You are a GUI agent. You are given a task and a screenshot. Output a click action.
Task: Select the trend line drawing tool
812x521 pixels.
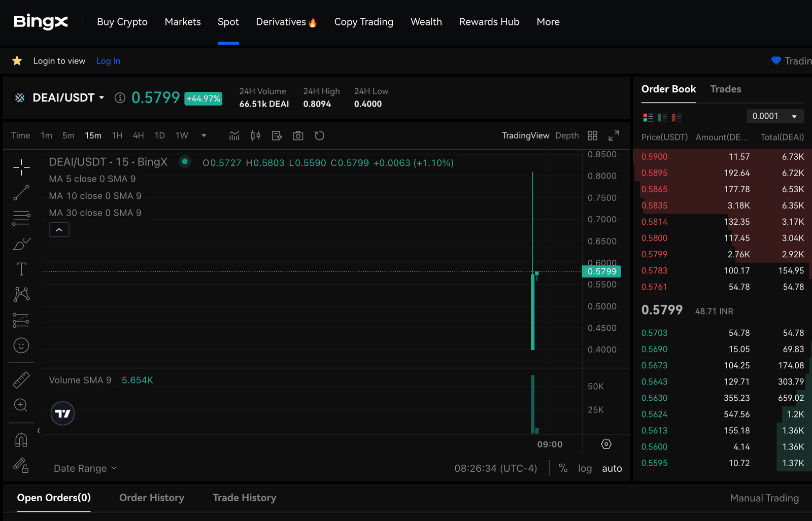(x=21, y=193)
